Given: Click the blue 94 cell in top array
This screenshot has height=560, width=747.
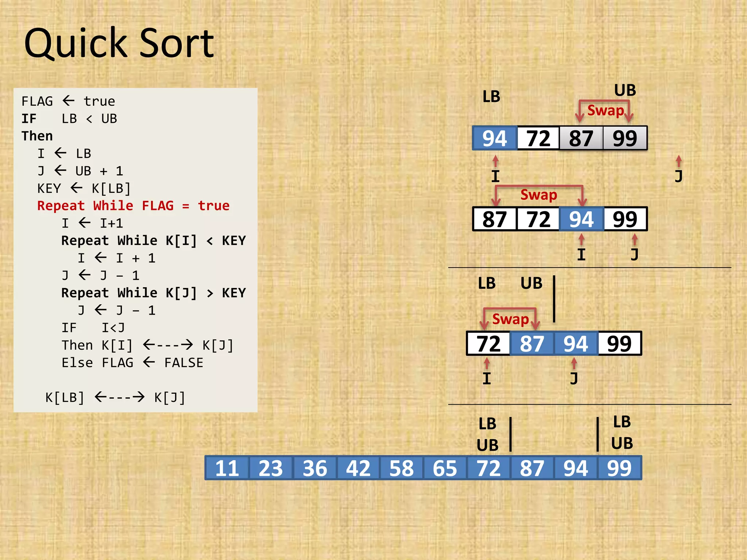Looking at the screenshot, I should point(495,139).
